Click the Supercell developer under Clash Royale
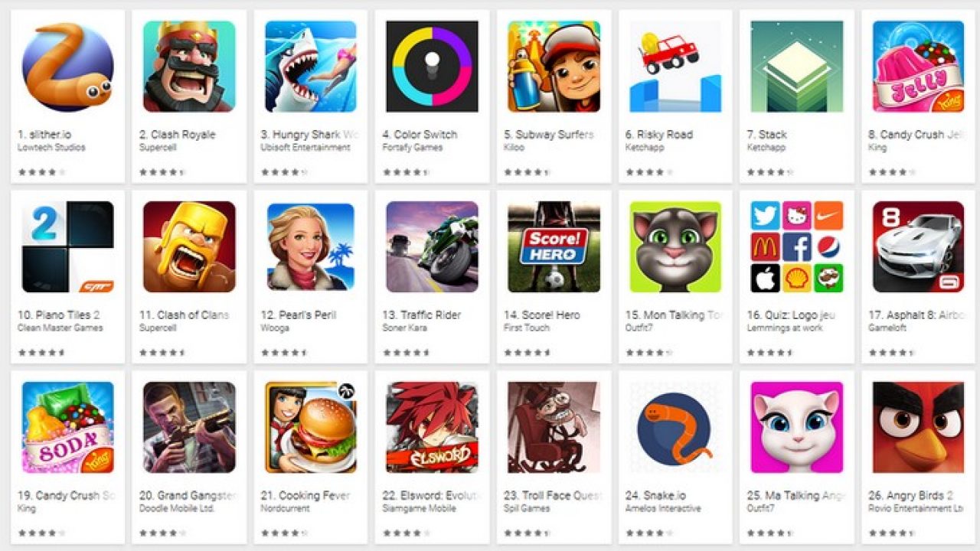The width and height of the screenshot is (980, 551). [158, 148]
